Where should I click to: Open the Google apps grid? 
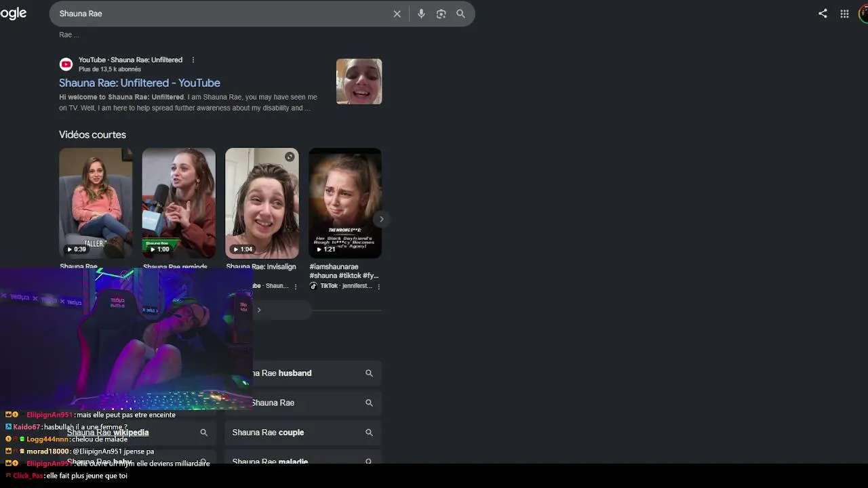click(x=844, y=14)
